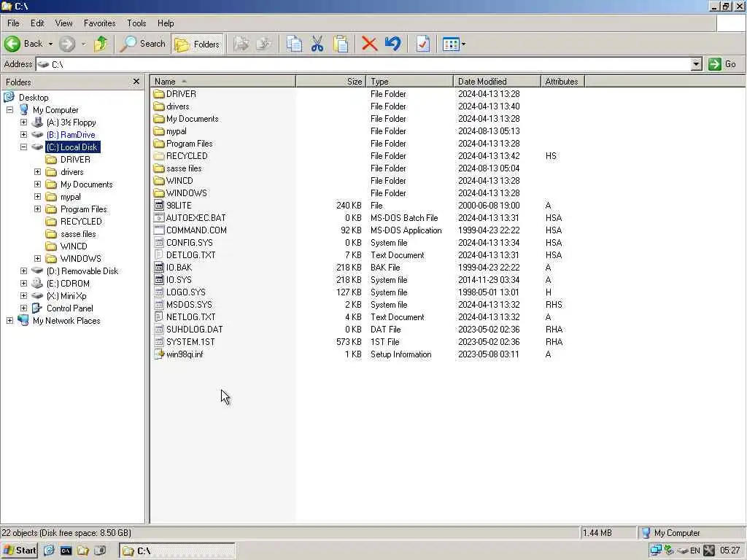Select the IO.SYS file icon
The height and width of the screenshot is (560, 747).
159,279
